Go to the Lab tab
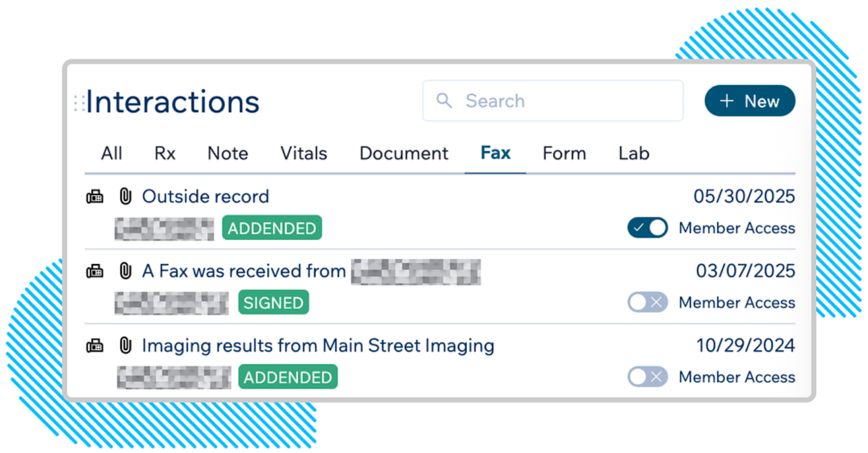This screenshot has height=453, width=868. pyautogui.click(x=634, y=154)
